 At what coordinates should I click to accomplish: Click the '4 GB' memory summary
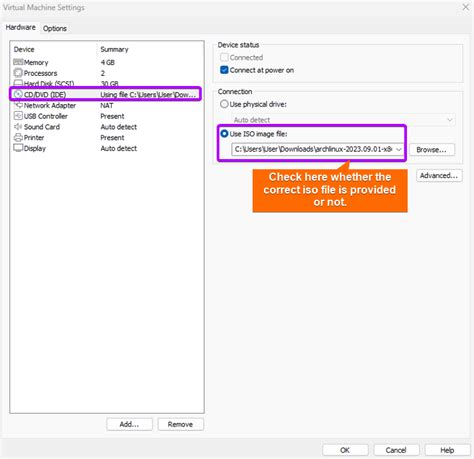click(108, 62)
